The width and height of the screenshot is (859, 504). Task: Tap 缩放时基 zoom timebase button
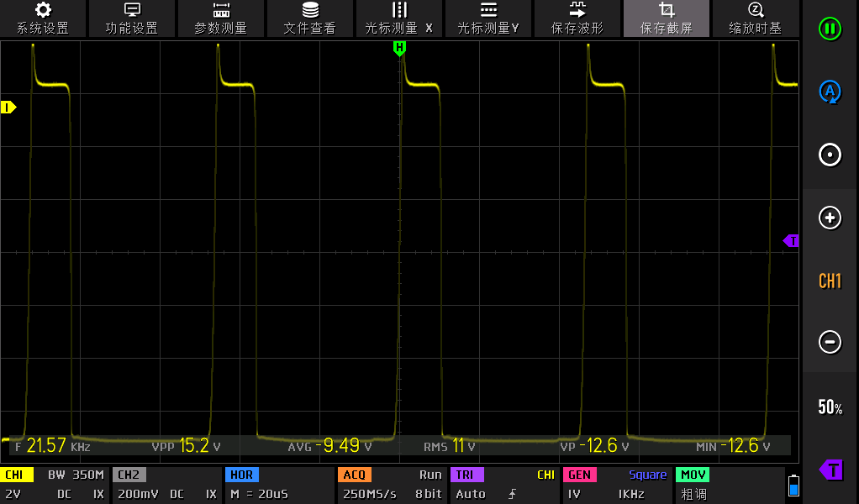coord(755,18)
